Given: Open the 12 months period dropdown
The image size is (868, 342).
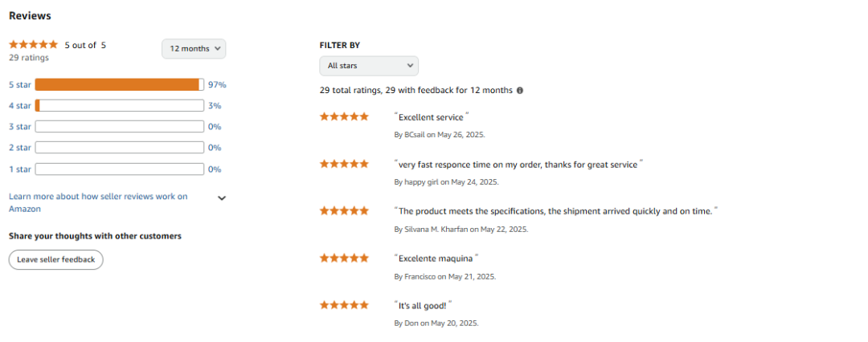Looking at the screenshot, I should click(194, 49).
